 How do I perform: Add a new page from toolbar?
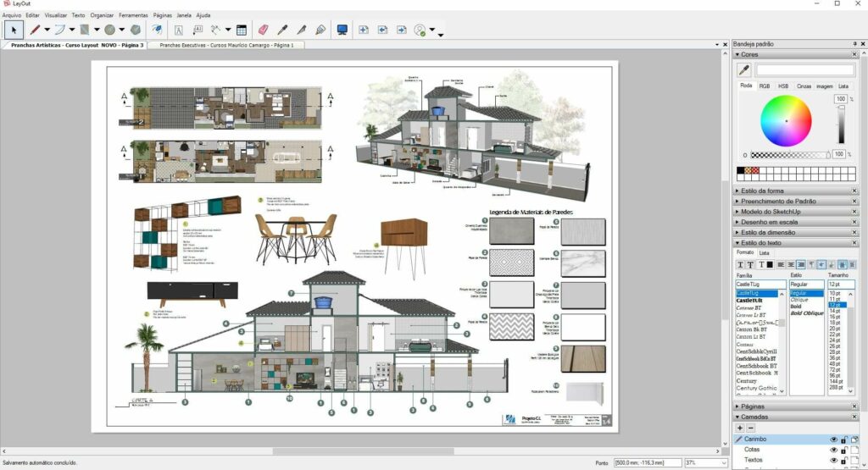364,30
